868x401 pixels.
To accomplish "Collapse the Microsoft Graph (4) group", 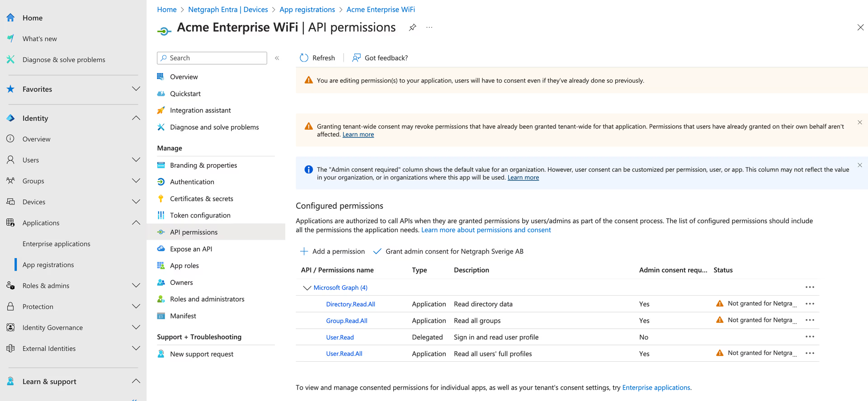I will coord(307,288).
